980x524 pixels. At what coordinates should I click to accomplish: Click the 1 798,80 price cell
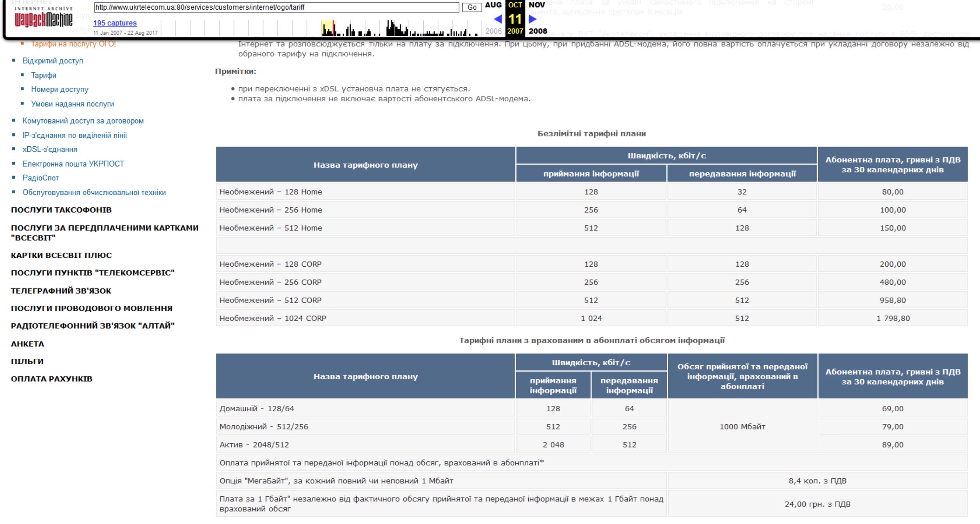pos(893,318)
